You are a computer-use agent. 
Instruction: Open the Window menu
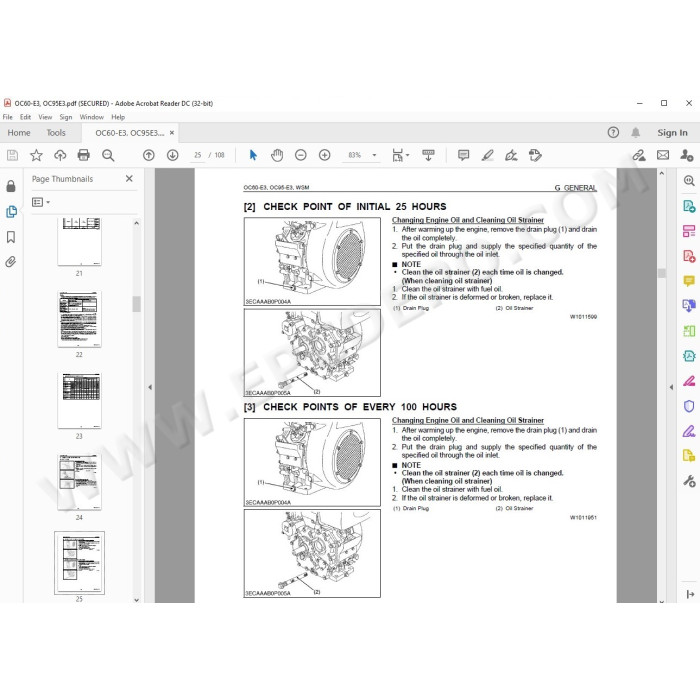point(92,117)
